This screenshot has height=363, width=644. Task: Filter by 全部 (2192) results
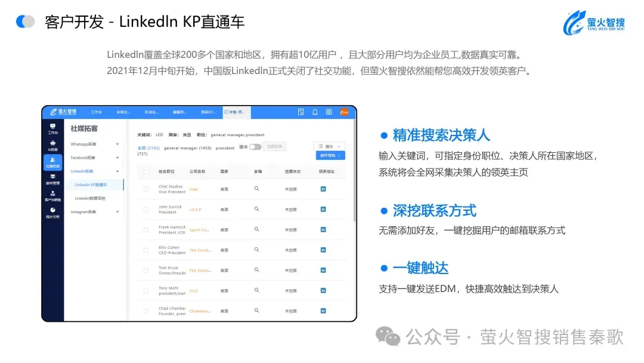click(x=148, y=148)
